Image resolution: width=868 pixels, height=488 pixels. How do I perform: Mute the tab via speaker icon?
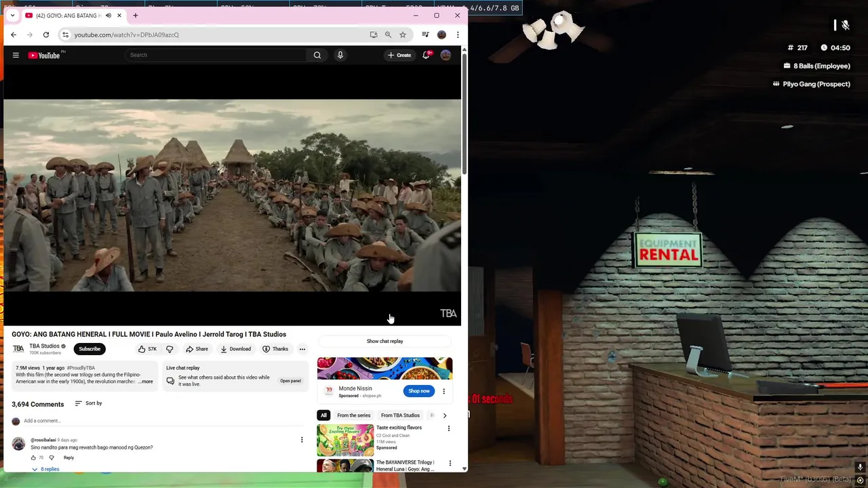pyautogui.click(x=108, y=16)
